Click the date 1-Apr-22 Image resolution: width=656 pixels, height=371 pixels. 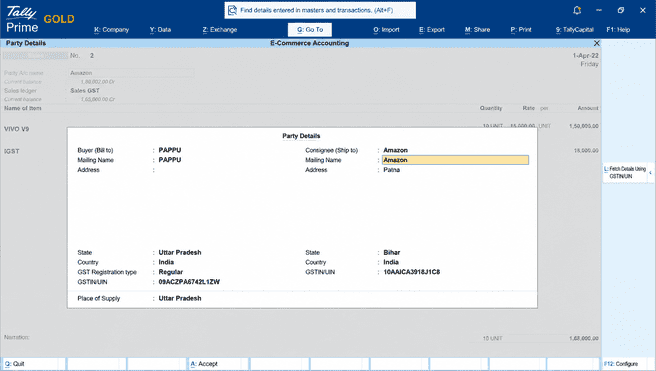[585, 56]
